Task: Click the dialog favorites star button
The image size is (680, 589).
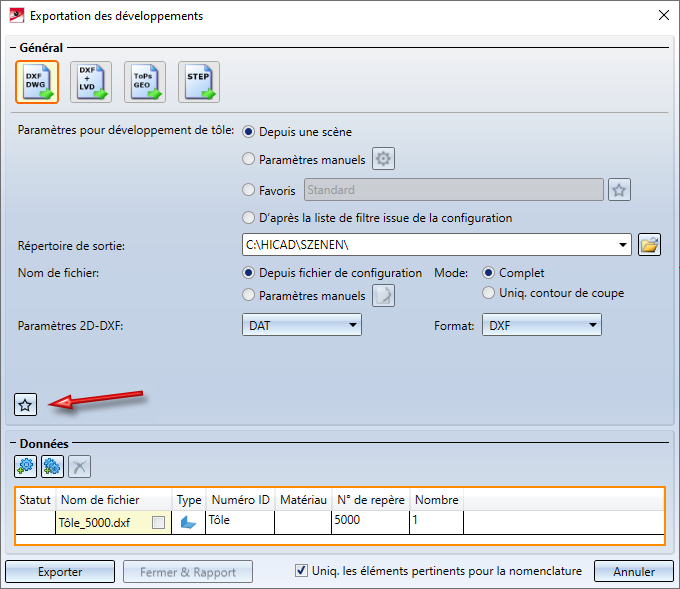Action: [26, 405]
